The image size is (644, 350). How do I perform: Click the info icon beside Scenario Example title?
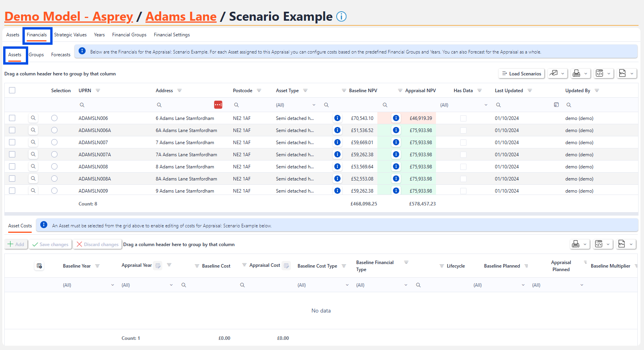click(341, 17)
